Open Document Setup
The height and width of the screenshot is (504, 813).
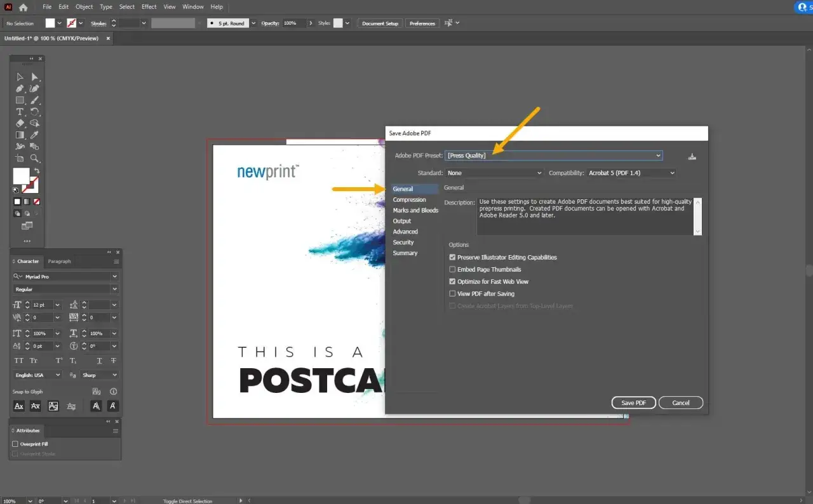380,23
